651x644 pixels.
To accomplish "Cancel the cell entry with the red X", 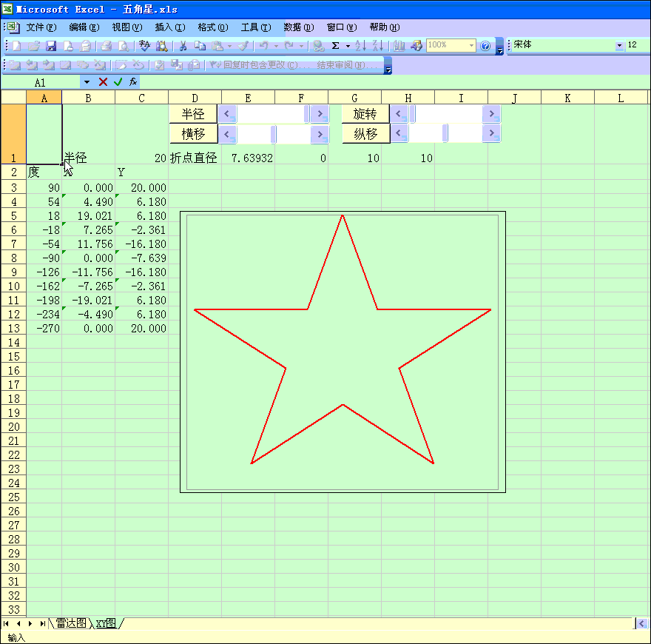I will tap(103, 82).
